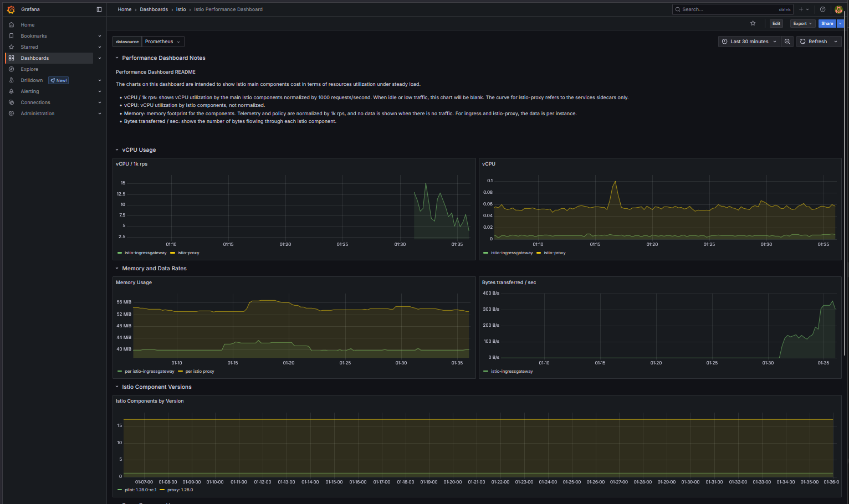Open the Last 30 minutes time picker
This screenshot has width=849, height=504.
749,42
